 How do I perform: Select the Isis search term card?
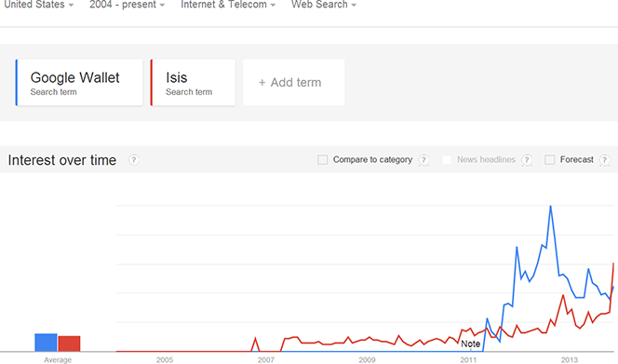click(193, 83)
